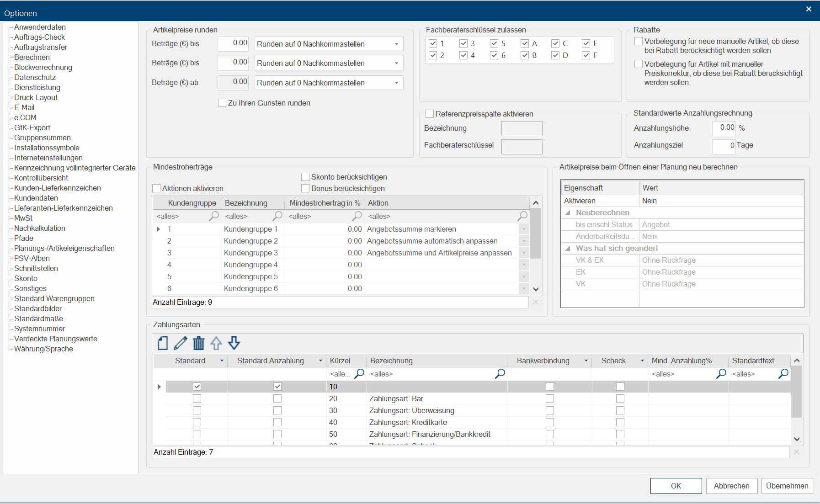Click the new payment method icon

[x=163, y=343]
